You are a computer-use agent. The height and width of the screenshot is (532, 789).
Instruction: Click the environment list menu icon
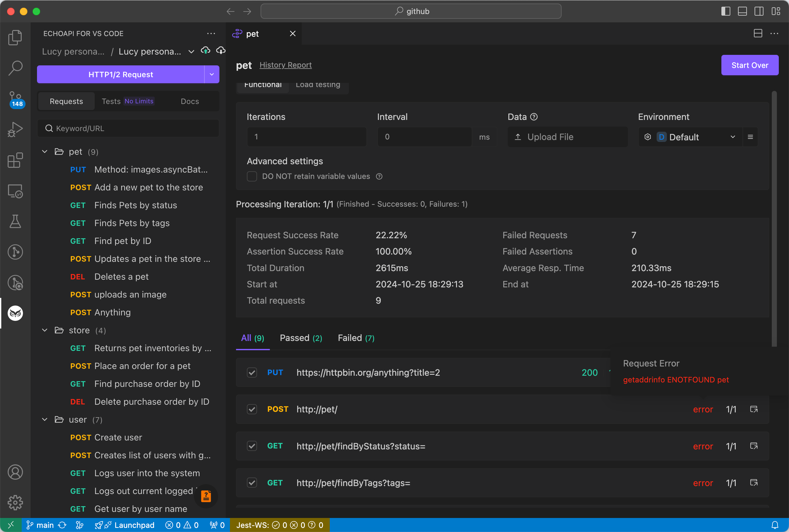point(750,137)
